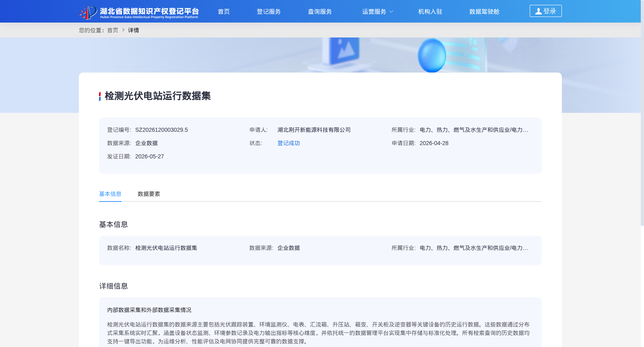644x347 pixels.
Task: Open the 运营服务 menu
Action: (x=374, y=12)
